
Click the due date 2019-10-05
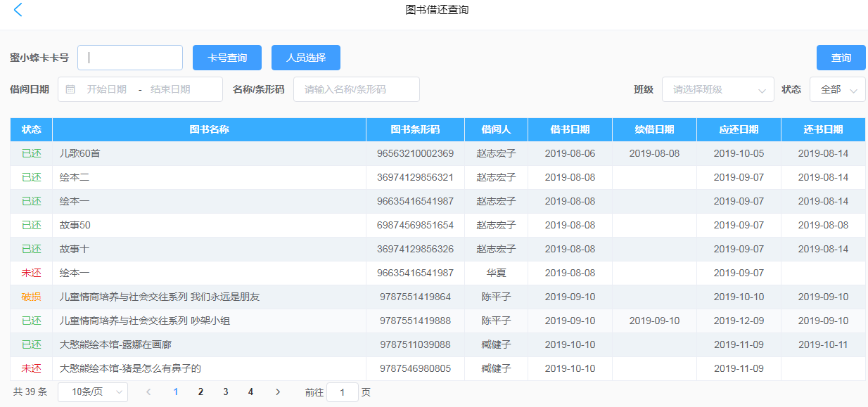point(739,153)
